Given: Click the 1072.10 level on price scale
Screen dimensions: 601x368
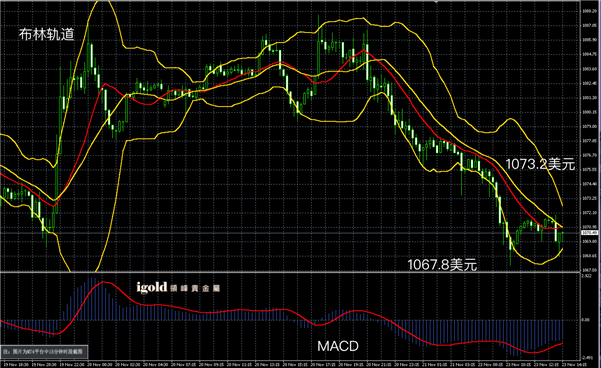Looking at the screenshot, I should [590, 212].
